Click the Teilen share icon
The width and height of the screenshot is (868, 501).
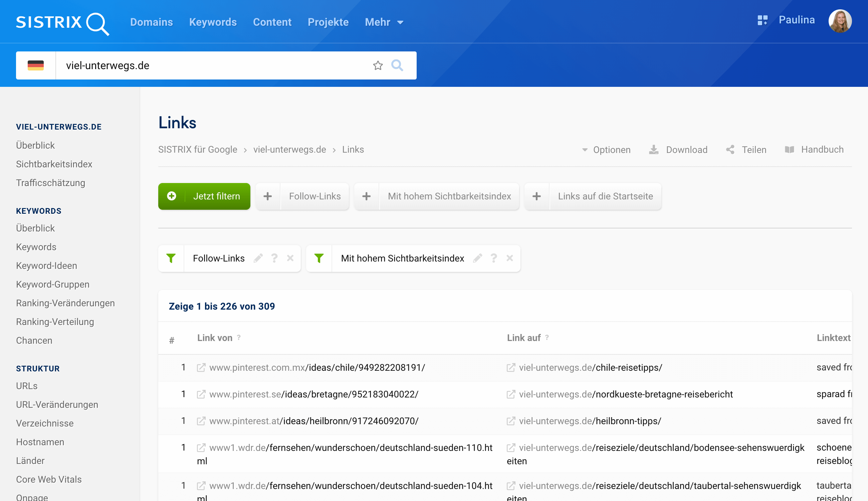coord(730,150)
